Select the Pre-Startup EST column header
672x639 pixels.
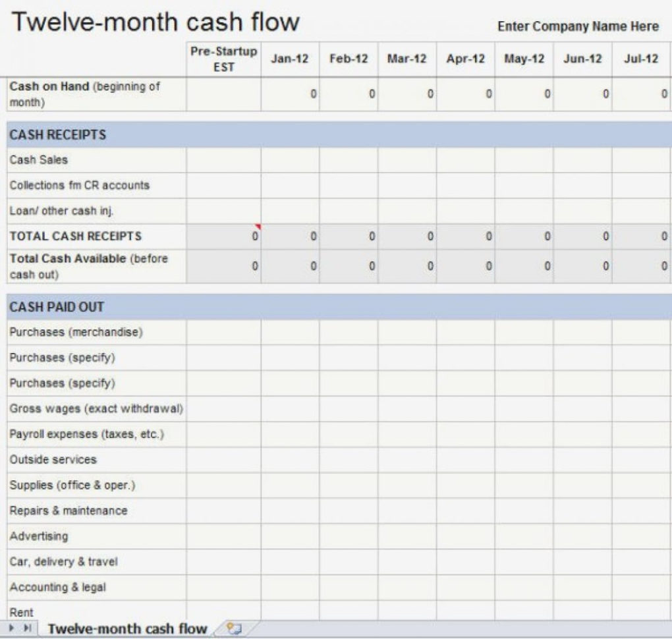click(x=224, y=59)
